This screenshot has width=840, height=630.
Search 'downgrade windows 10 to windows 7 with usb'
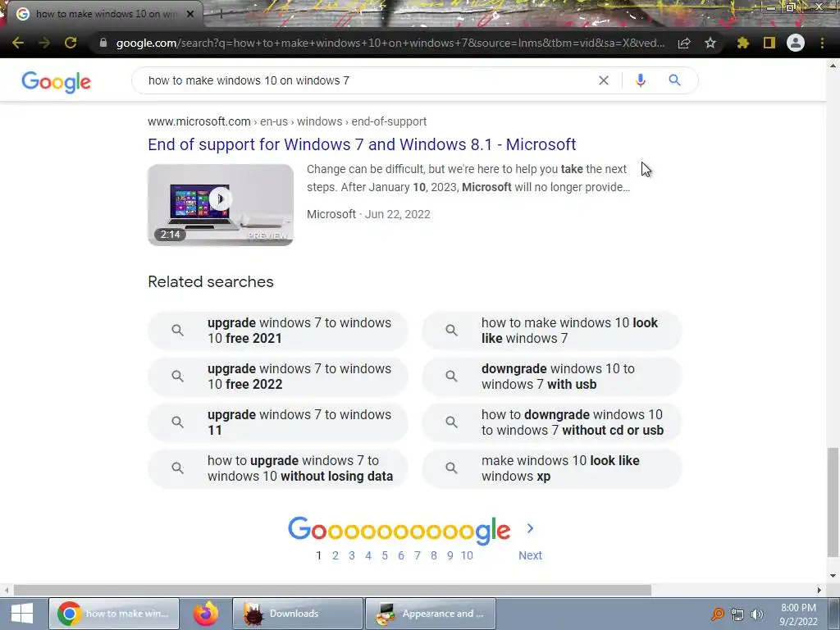click(x=552, y=377)
